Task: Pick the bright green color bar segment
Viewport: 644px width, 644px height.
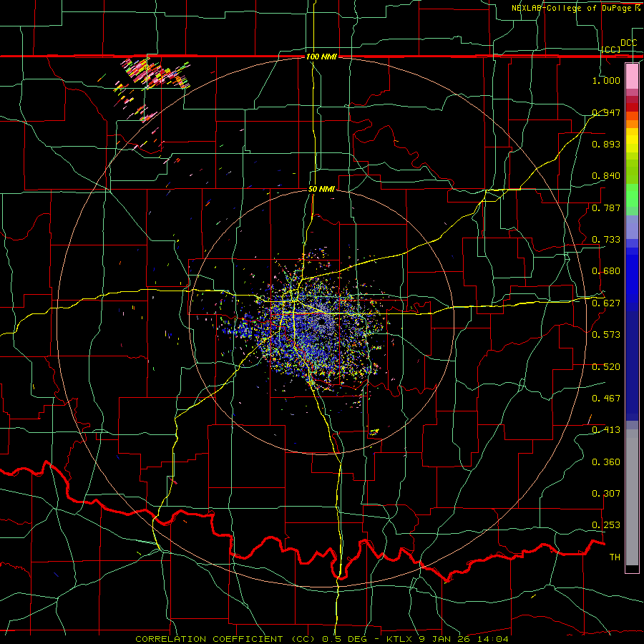Action: click(x=632, y=196)
